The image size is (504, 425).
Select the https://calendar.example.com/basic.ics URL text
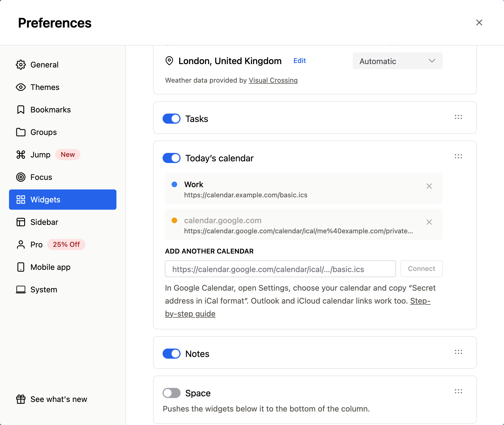[246, 195]
